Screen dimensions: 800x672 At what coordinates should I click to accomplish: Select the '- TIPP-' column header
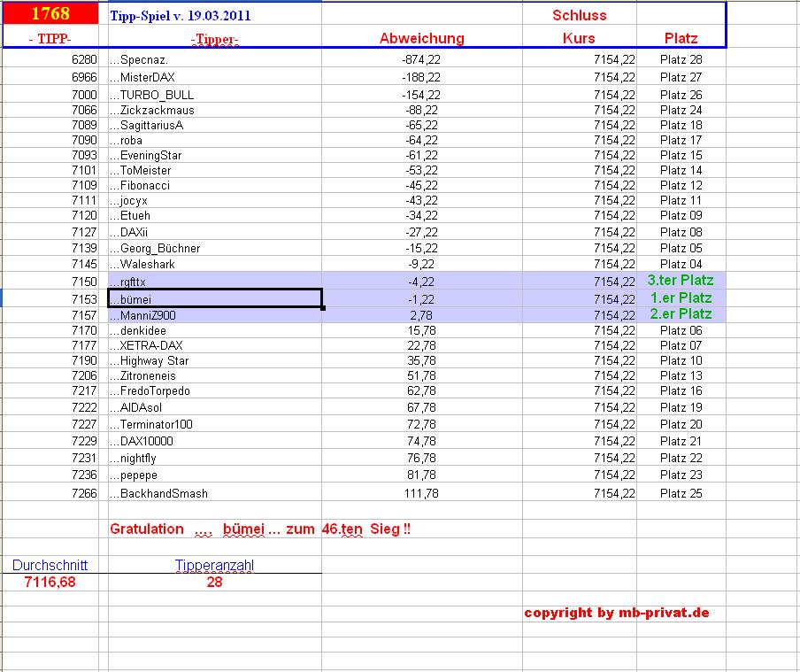(x=50, y=39)
